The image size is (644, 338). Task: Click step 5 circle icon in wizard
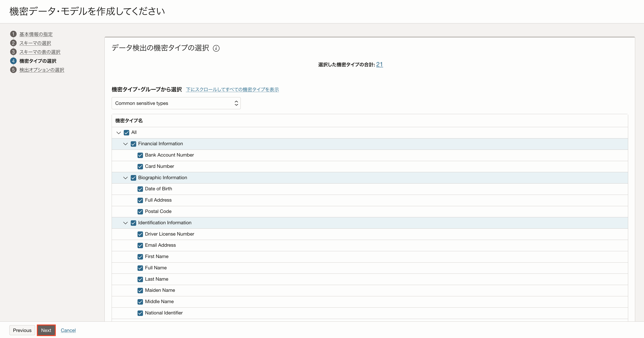(13, 70)
